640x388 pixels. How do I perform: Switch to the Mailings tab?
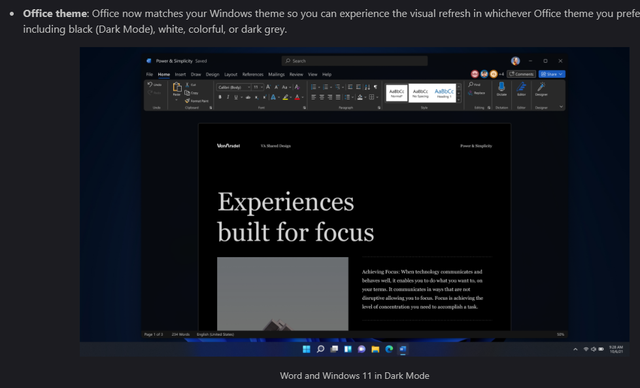pyautogui.click(x=276, y=74)
